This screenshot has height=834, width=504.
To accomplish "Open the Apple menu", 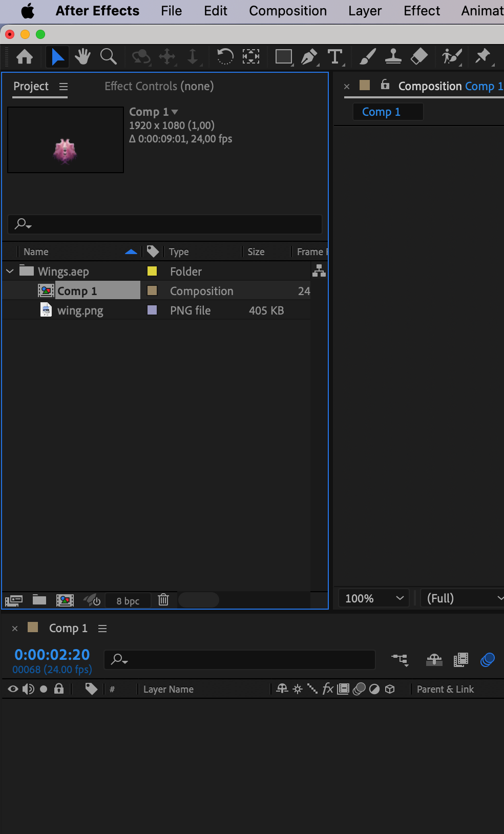I will tap(28, 10).
